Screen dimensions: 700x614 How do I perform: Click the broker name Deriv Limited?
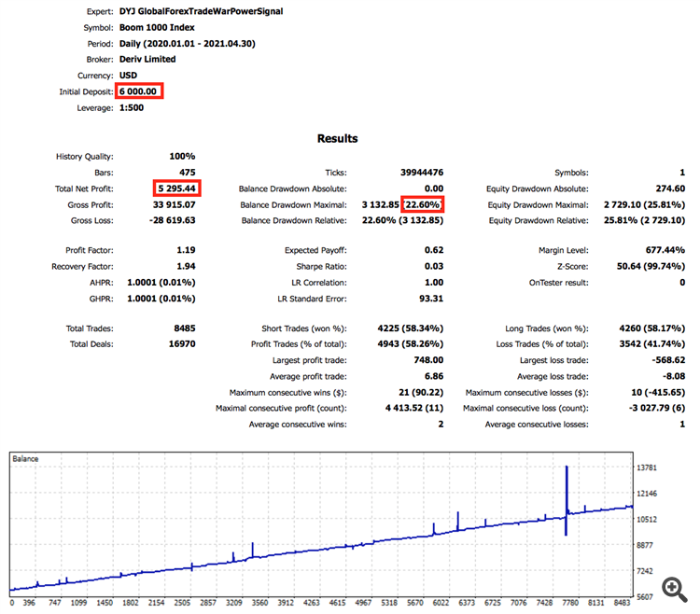pyautogui.click(x=147, y=59)
